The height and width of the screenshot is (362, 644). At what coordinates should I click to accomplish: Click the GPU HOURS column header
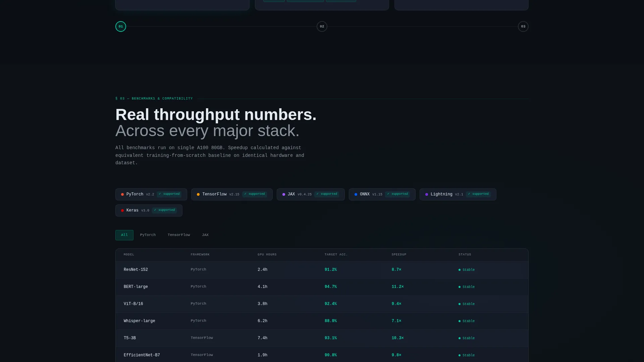point(267,255)
